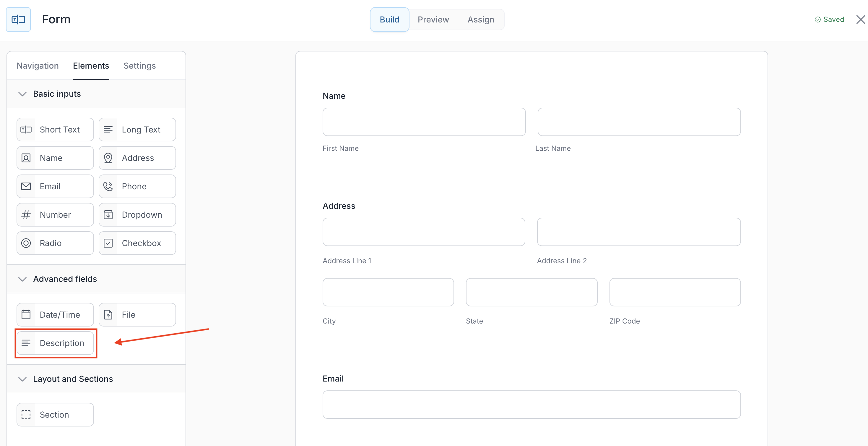Select the 'Address' field heading in form
Screen dimensions: 868x446
point(339,206)
